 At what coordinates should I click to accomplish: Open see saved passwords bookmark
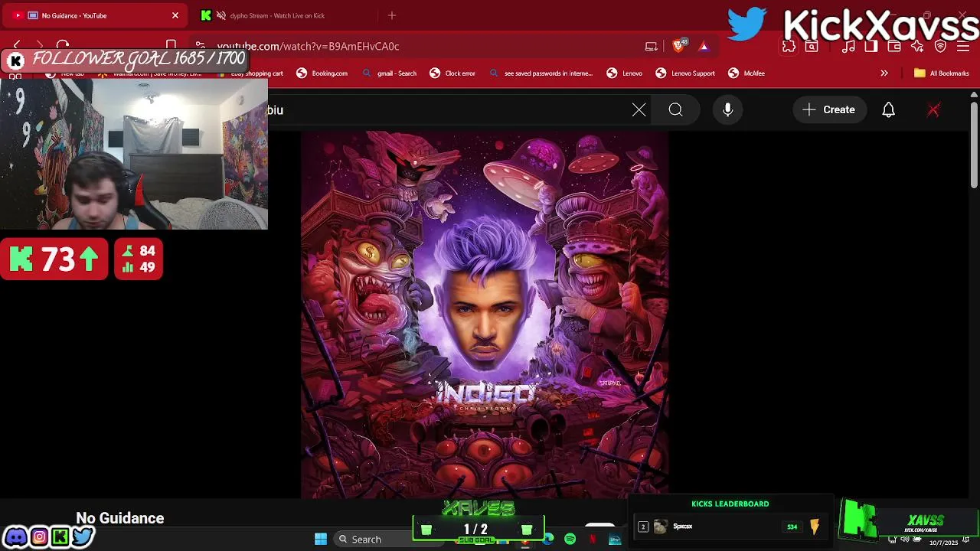(x=541, y=73)
